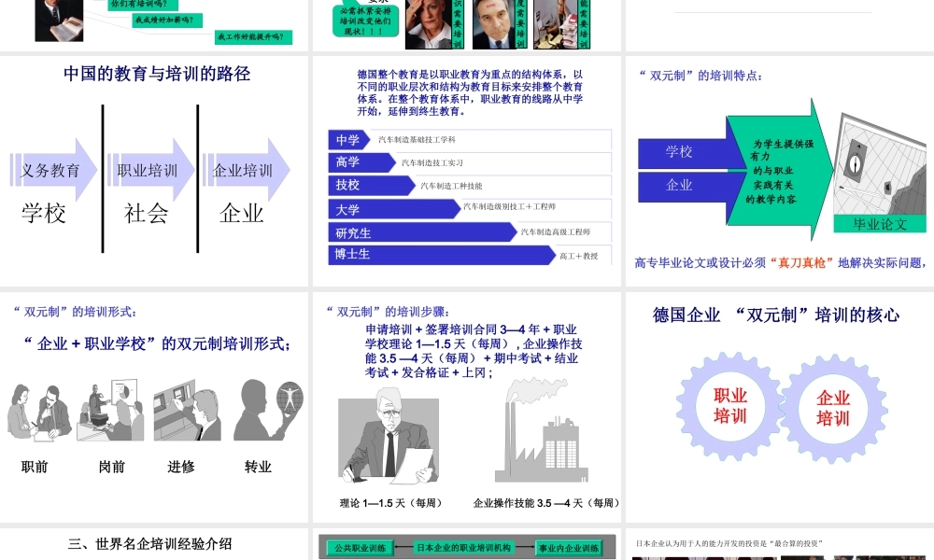Open the slide titled 德国企业 “双元制”培训的核心
Viewport: 934px width, 560px height.
[779, 407]
